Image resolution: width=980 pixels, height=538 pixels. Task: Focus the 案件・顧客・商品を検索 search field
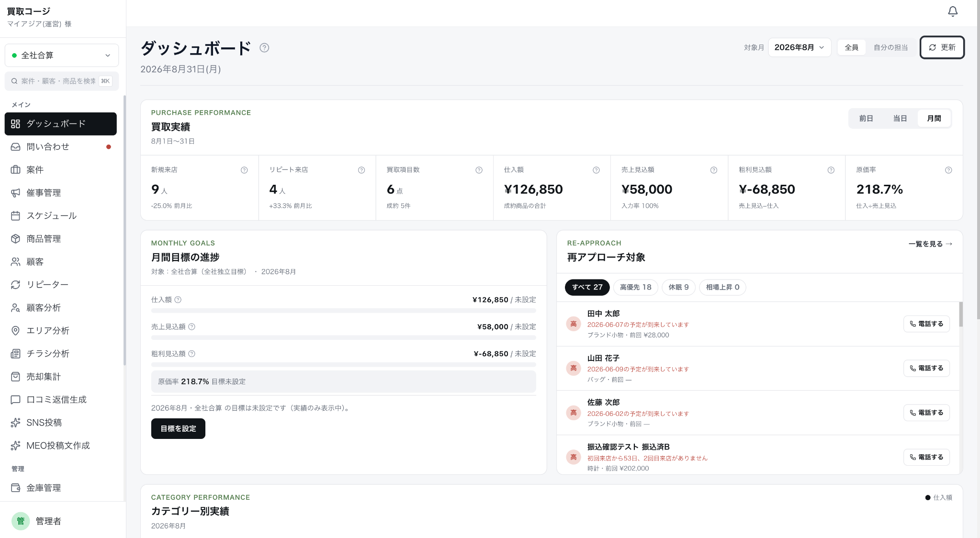(x=62, y=81)
